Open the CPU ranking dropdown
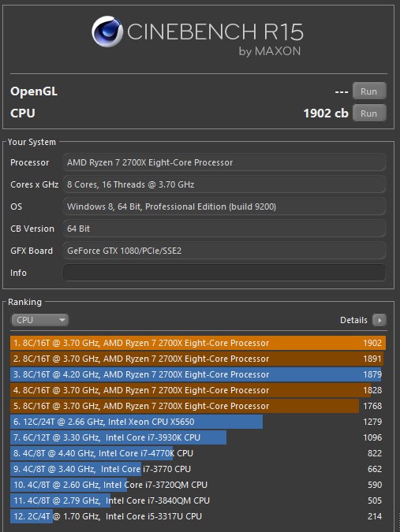 click(x=39, y=320)
